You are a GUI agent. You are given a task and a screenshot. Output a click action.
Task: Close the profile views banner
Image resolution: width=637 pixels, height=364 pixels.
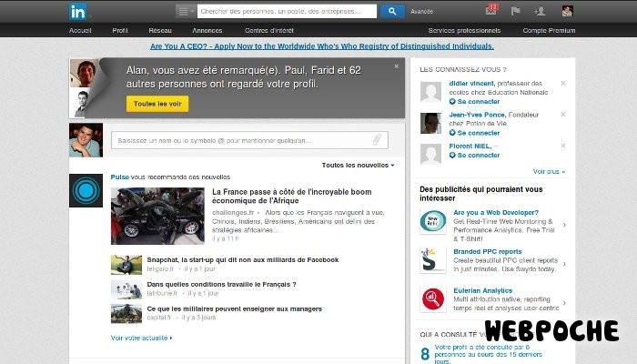[x=397, y=66]
